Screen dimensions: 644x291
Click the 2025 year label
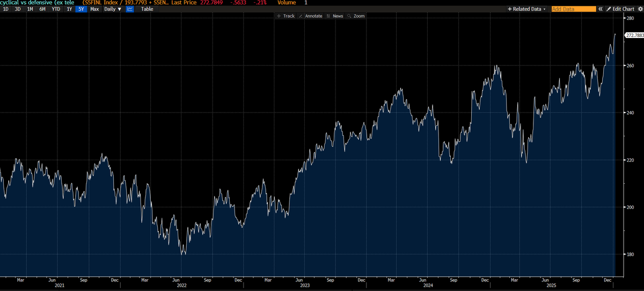tap(552, 286)
